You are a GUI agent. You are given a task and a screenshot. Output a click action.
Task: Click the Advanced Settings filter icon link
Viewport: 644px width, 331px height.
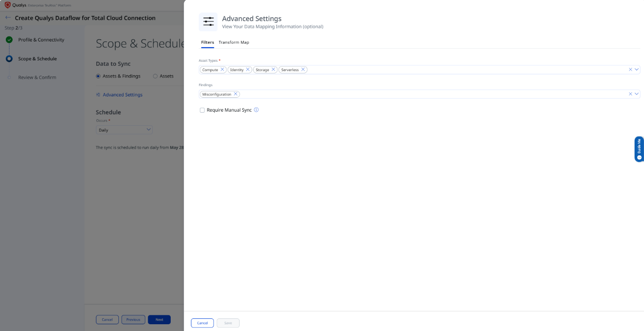98,95
